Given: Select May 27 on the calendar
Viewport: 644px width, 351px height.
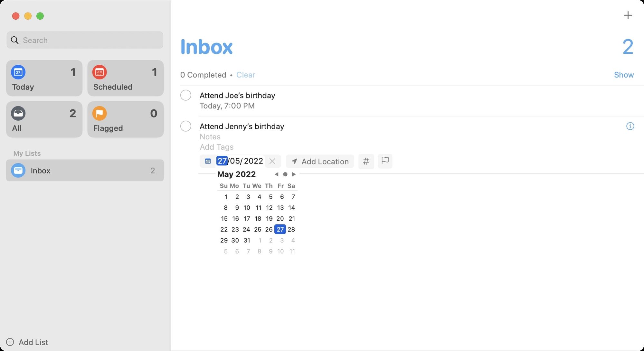Looking at the screenshot, I should coord(280,229).
